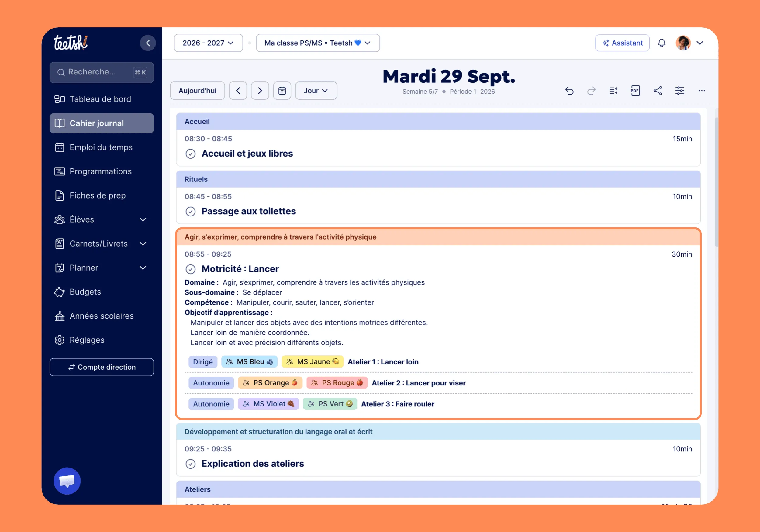
Task: Click the undo arrow icon
Action: tap(569, 91)
